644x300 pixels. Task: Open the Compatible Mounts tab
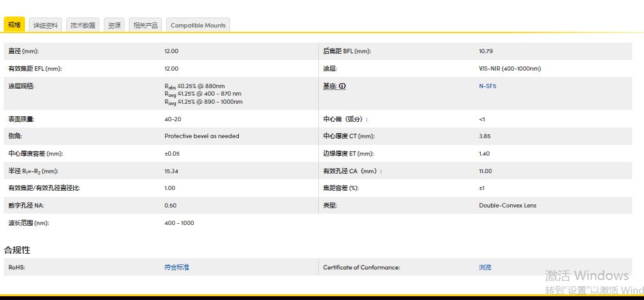pos(198,25)
